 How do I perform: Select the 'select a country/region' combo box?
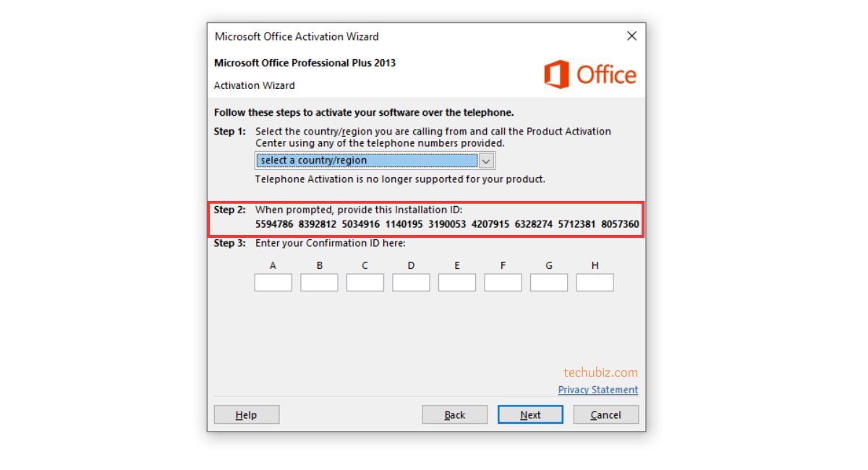click(375, 161)
